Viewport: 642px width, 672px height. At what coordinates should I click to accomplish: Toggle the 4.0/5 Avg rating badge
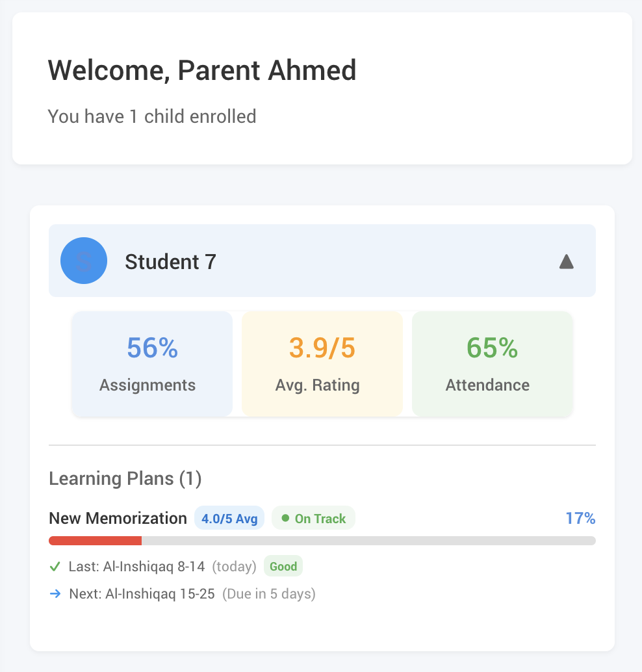pos(229,517)
